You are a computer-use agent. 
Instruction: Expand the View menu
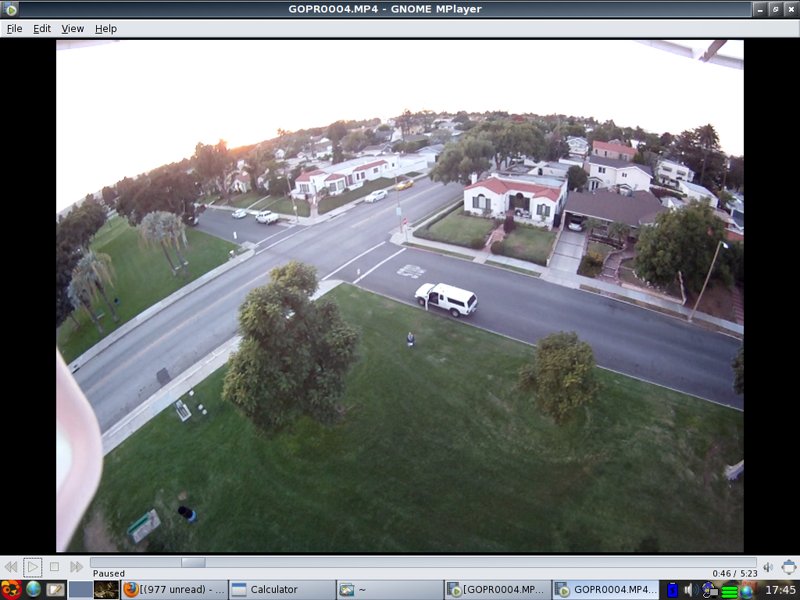point(72,29)
